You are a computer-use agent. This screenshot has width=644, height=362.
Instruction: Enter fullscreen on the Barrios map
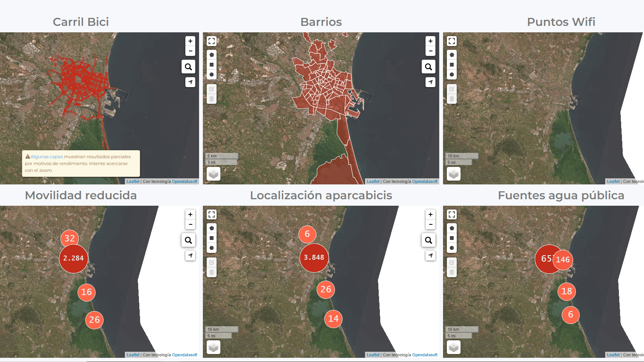click(212, 41)
